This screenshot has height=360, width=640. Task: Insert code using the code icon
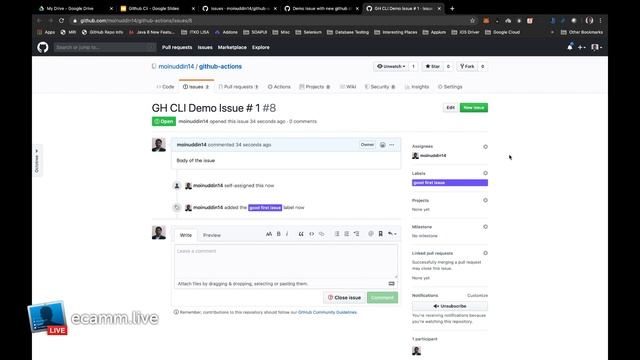[x=311, y=234]
